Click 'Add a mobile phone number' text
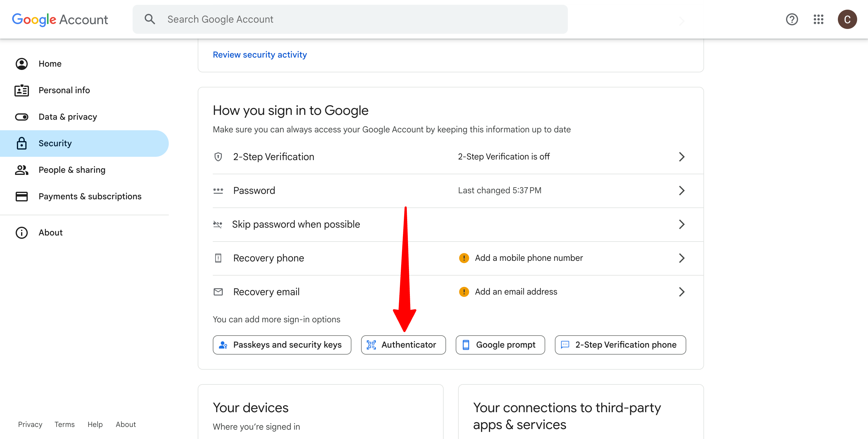 [x=529, y=258]
